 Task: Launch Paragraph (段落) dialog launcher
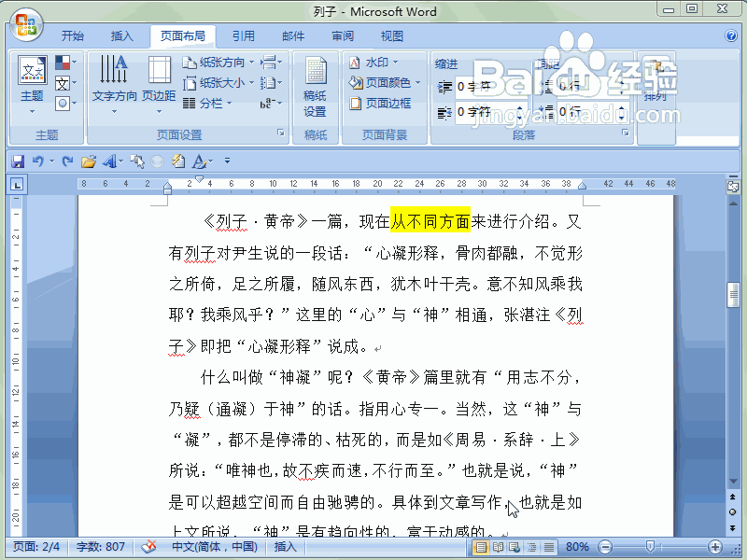(x=625, y=133)
